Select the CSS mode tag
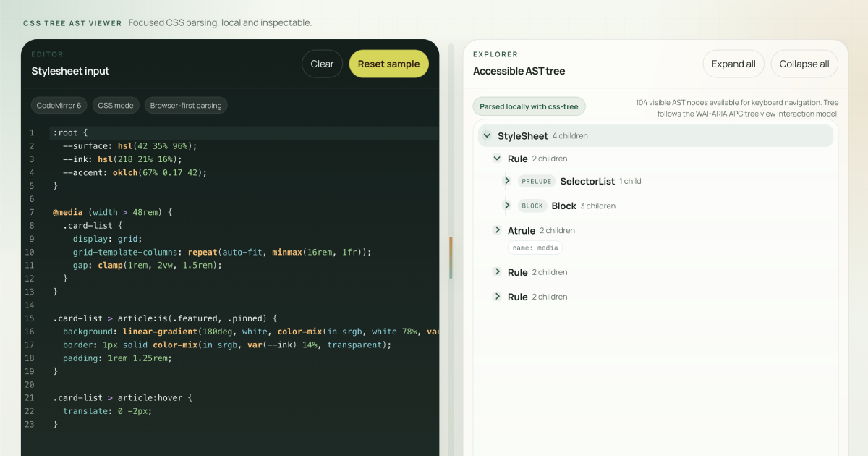The image size is (868, 456). (116, 106)
